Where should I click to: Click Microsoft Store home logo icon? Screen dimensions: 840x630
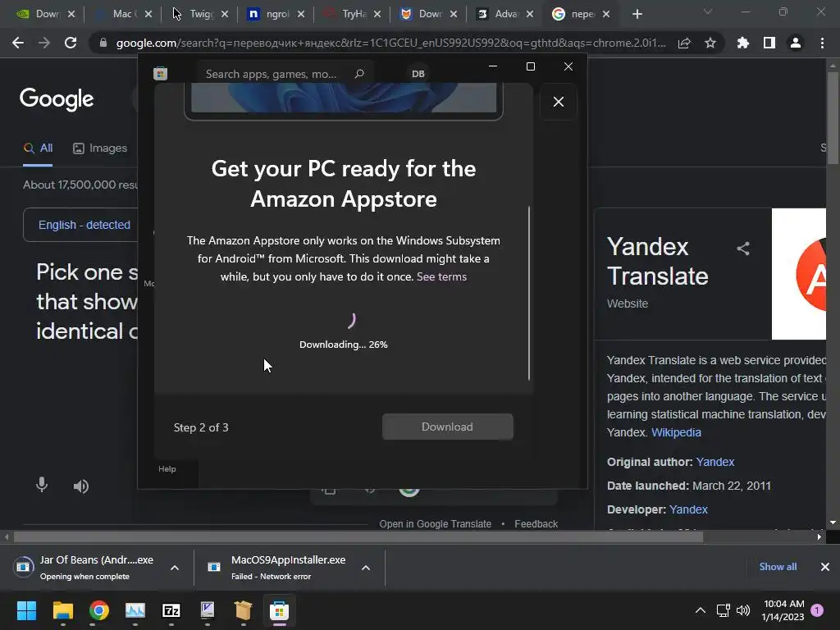click(x=160, y=73)
